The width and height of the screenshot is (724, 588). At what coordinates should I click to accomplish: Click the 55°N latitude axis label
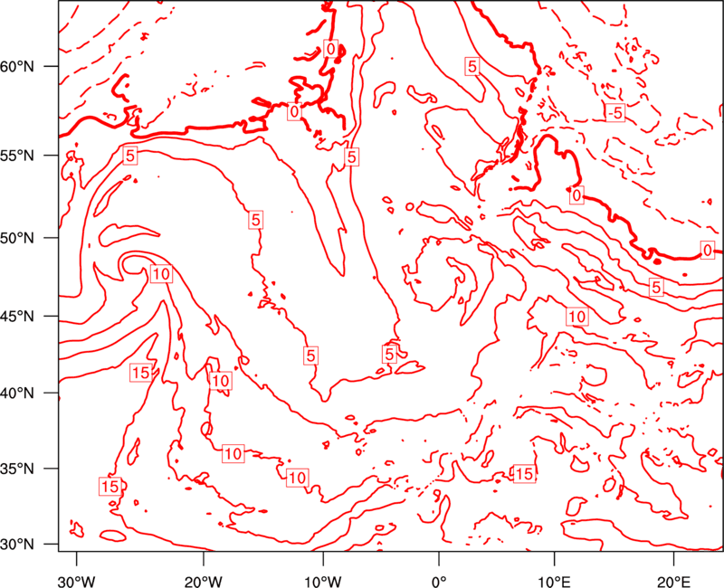pos(17,156)
